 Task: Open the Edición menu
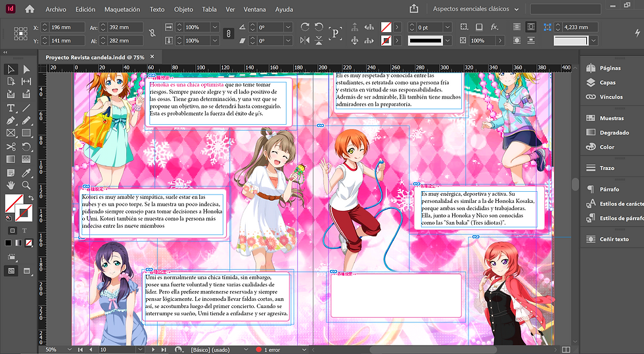click(x=85, y=9)
